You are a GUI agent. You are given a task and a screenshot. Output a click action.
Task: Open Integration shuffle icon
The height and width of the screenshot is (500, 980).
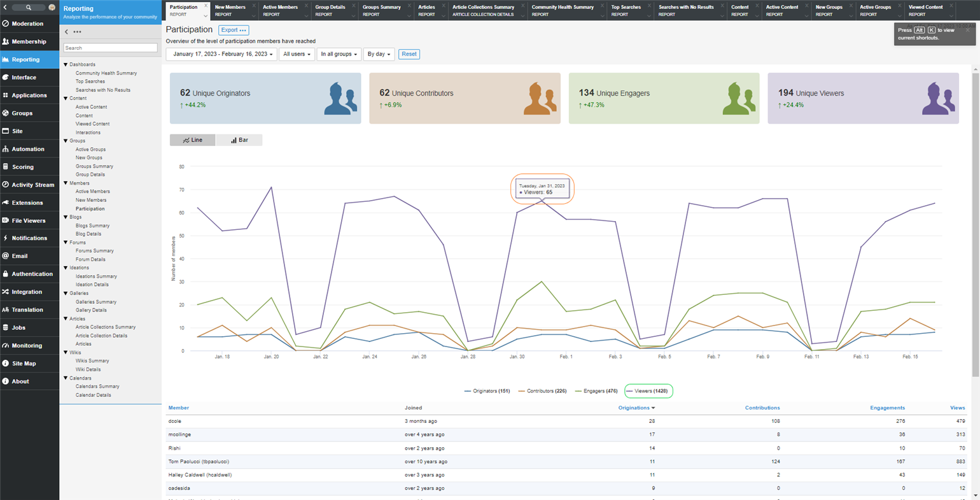click(x=6, y=292)
